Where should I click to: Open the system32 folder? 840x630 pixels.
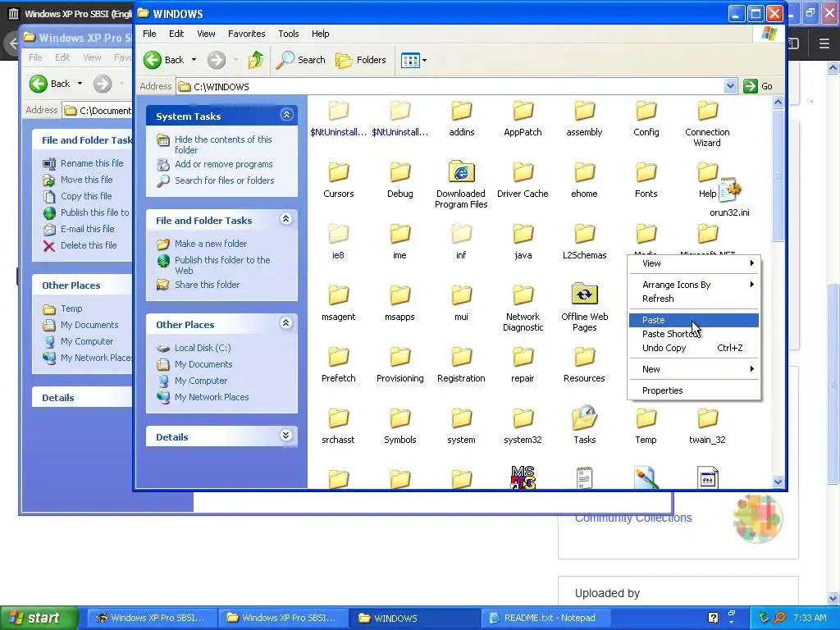click(523, 427)
